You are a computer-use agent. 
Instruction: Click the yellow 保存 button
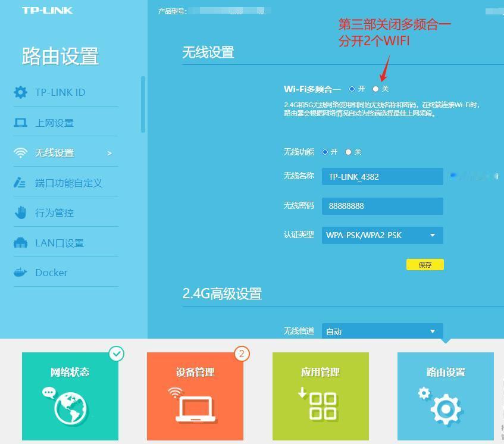[425, 265]
